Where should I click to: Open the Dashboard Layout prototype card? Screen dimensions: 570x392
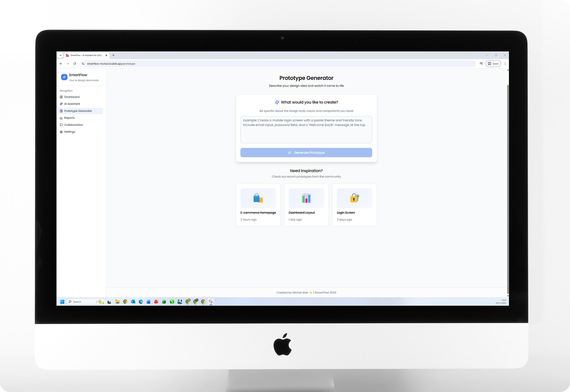click(x=306, y=205)
